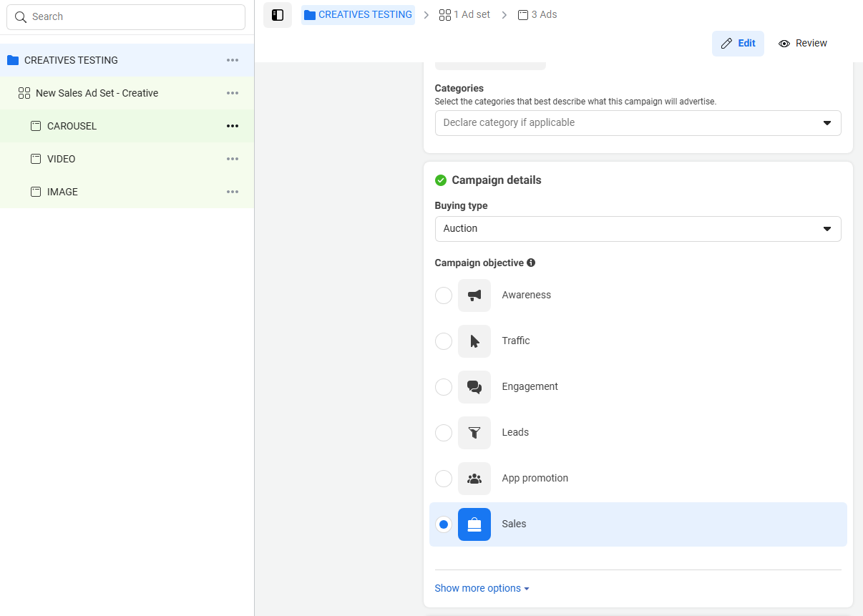Select the Awareness objective radio button
Viewport: 863px width, 616px height.
(444, 295)
